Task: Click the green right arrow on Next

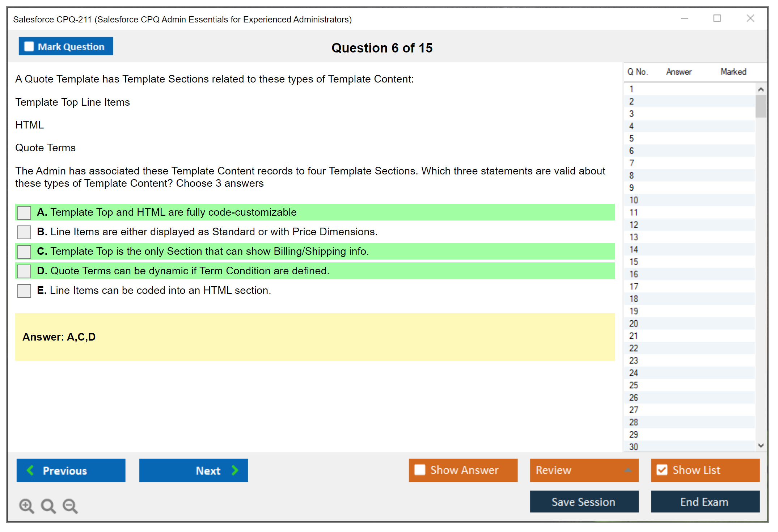Action: coord(235,470)
